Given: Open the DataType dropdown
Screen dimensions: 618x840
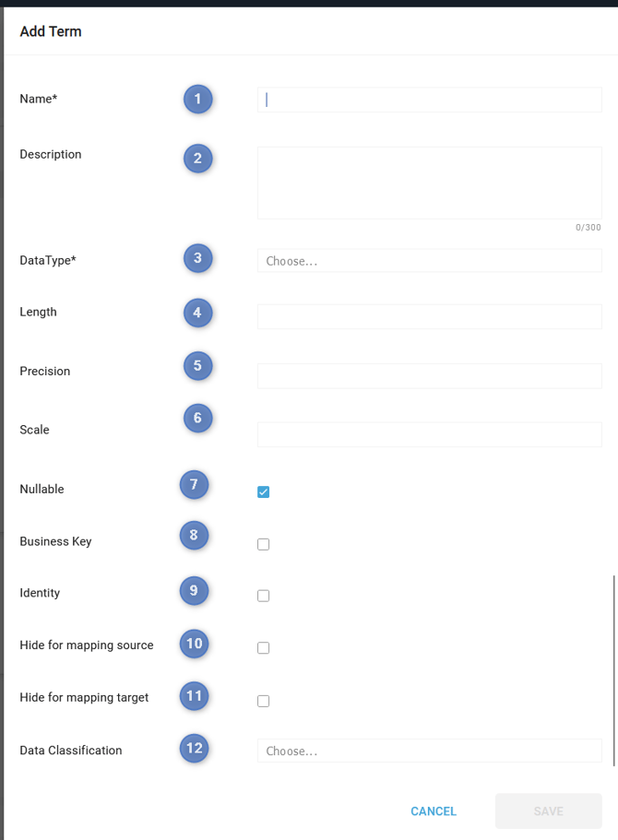Looking at the screenshot, I should click(x=429, y=261).
